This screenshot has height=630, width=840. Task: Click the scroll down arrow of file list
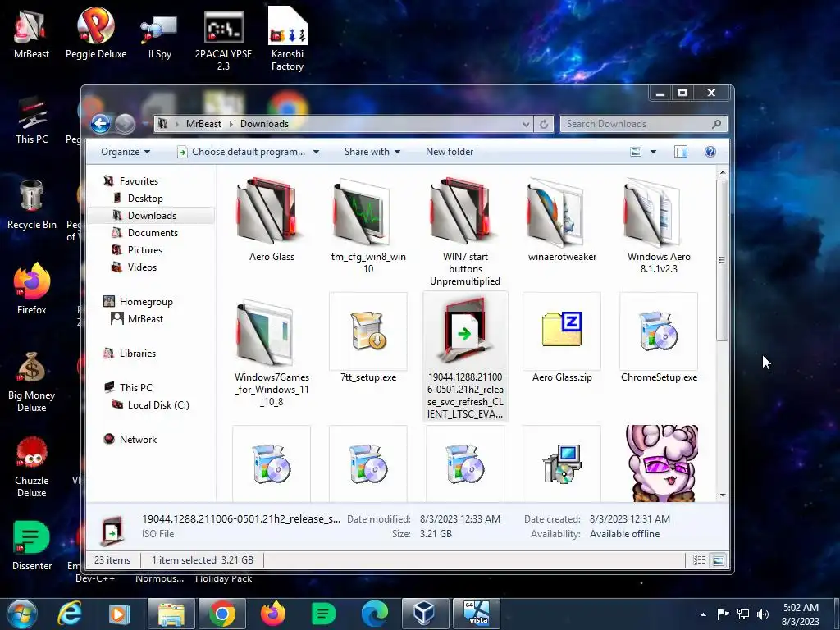pyautogui.click(x=722, y=495)
